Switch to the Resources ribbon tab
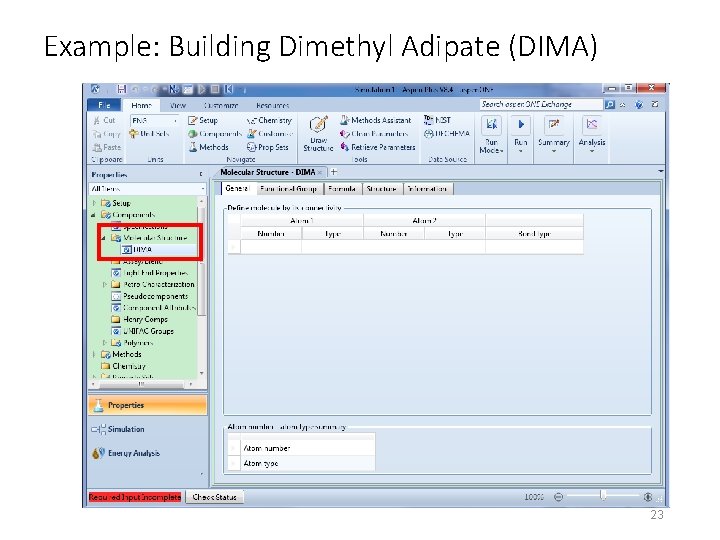The width and height of the screenshot is (720, 540). [x=272, y=105]
